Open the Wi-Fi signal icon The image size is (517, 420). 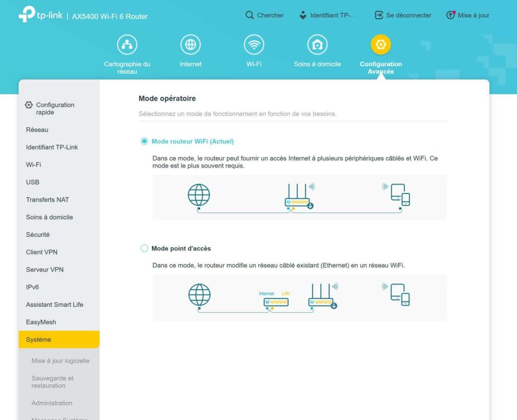pos(254,44)
